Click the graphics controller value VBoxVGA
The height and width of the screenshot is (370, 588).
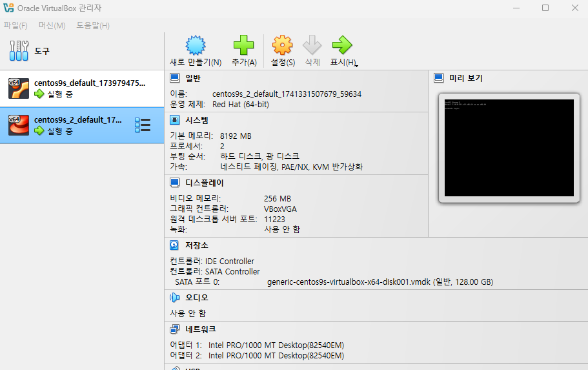tap(280, 209)
